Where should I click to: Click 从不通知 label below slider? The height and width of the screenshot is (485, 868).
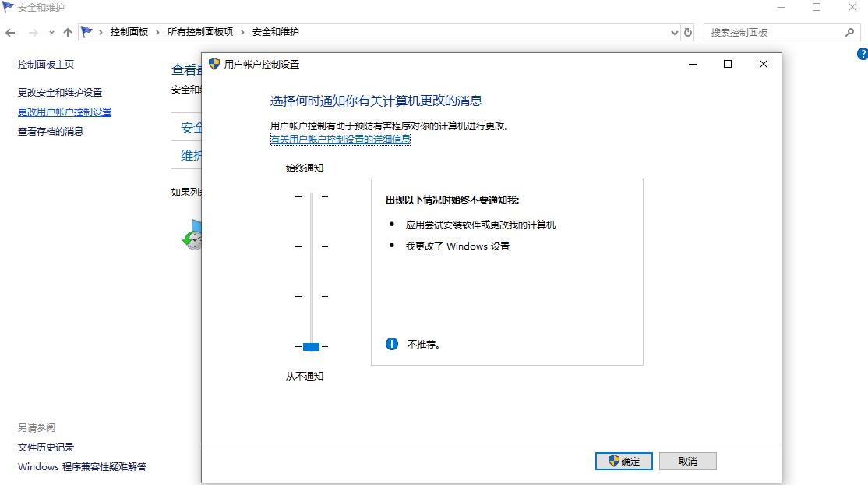(305, 376)
